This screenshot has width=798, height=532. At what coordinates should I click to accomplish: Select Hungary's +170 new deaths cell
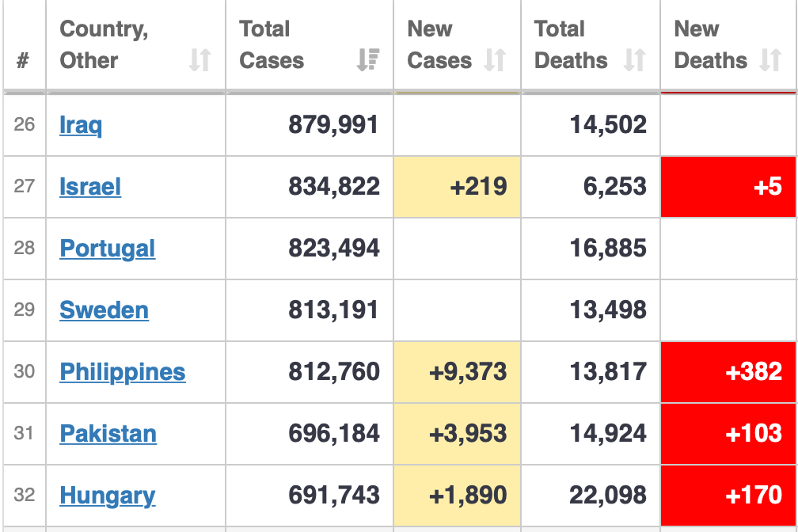728,496
